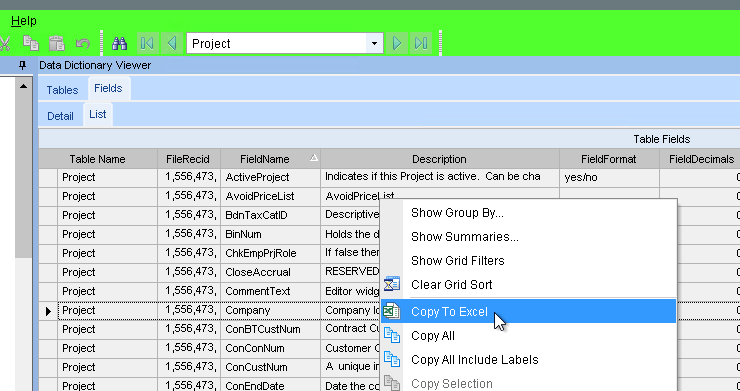Click the Table Fields group caption
This screenshot has width=740, height=391.
click(662, 139)
